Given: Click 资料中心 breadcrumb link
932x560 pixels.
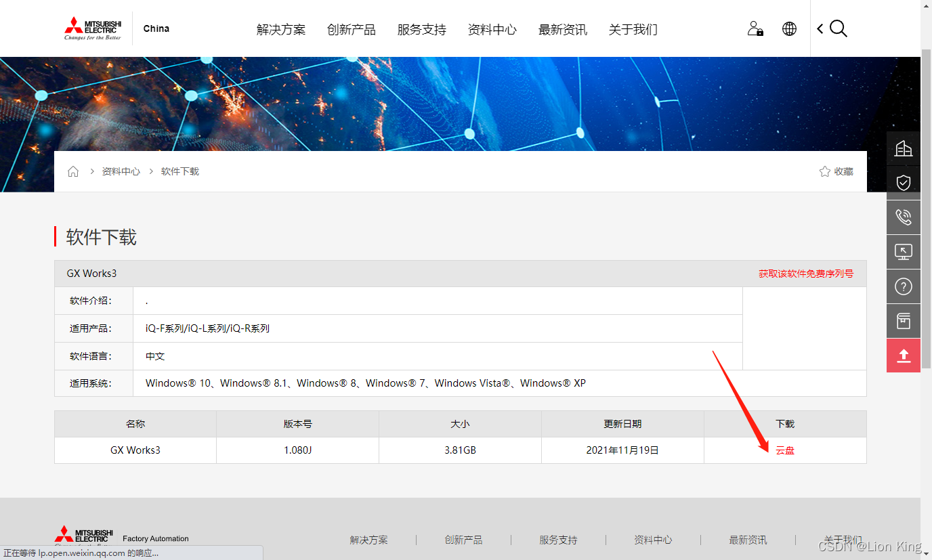Looking at the screenshot, I should click(121, 171).
